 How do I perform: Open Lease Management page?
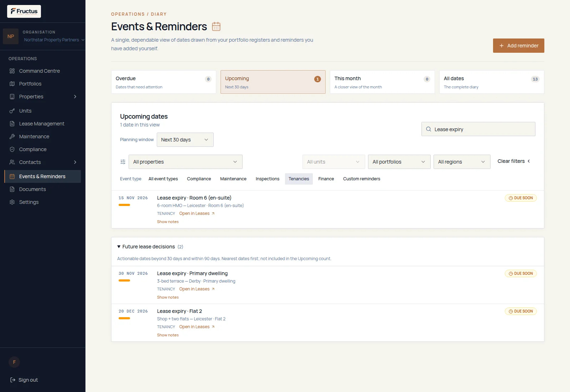pos(42,124)
